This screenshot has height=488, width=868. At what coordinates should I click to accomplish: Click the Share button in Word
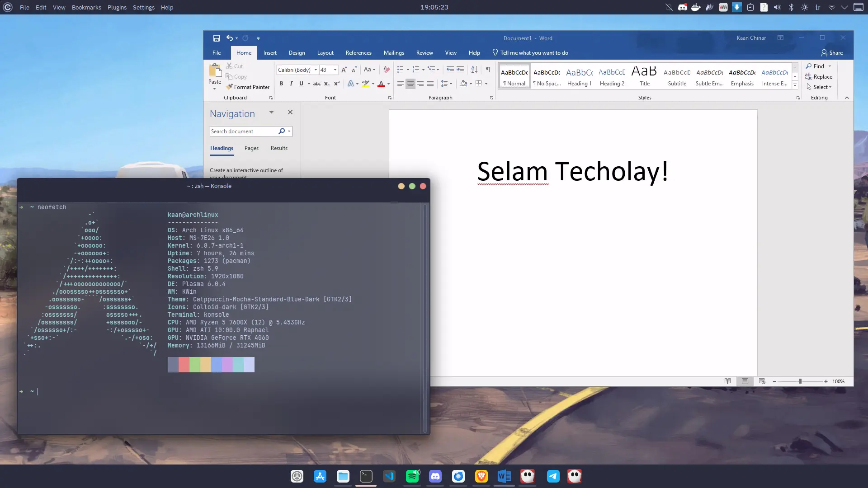click(832, 53)
